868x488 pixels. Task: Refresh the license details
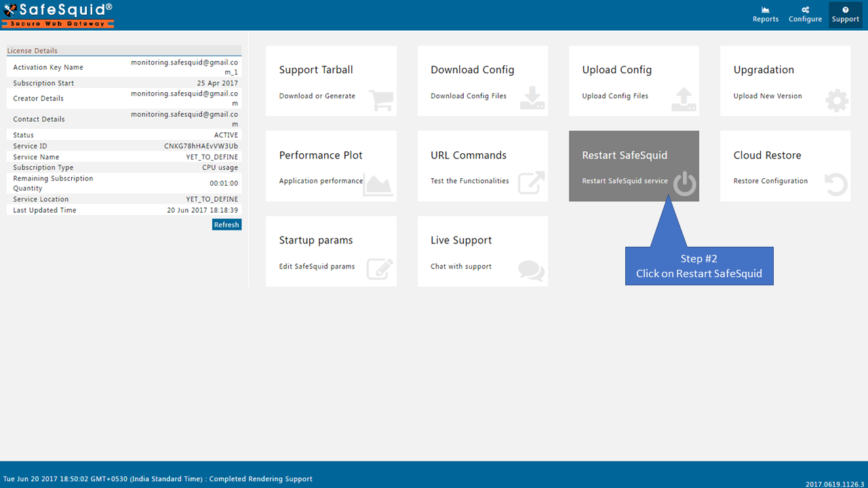click(226, 224)
